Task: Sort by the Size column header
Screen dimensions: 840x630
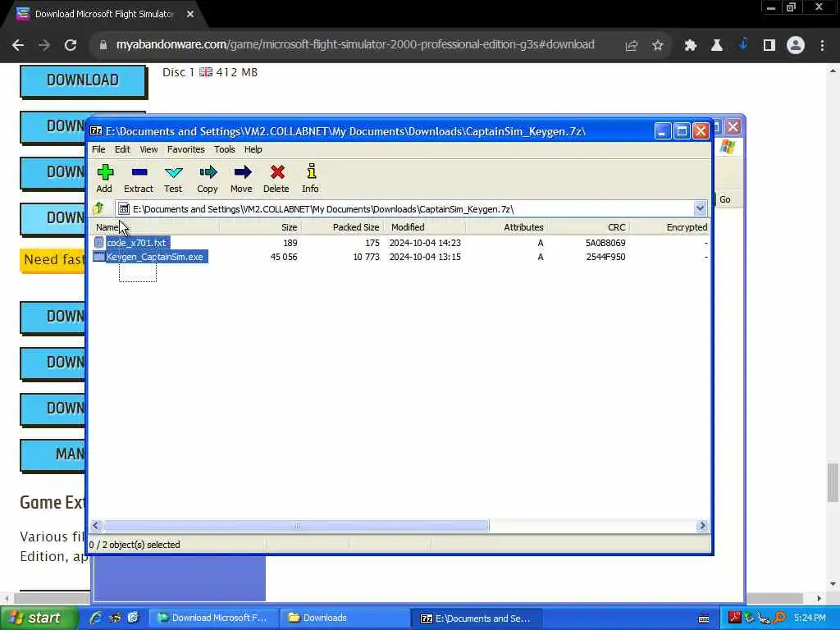Action: tap(260, 227)
